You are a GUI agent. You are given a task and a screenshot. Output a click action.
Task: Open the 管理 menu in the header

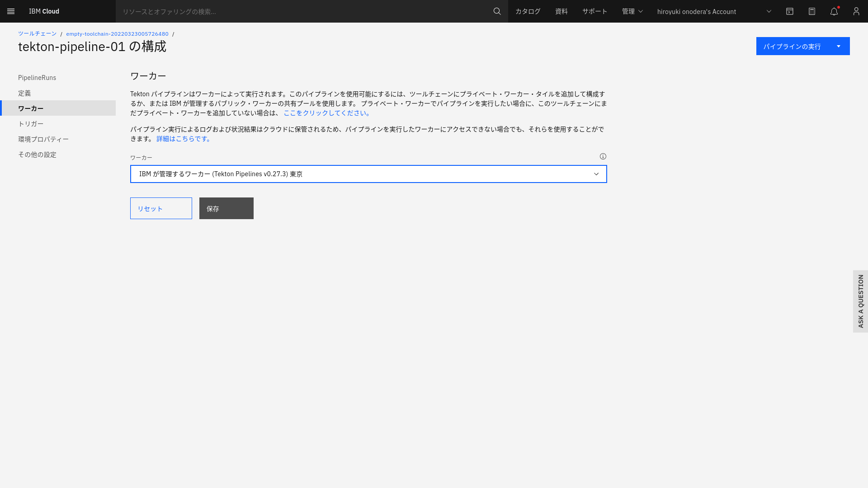[632, 11]
